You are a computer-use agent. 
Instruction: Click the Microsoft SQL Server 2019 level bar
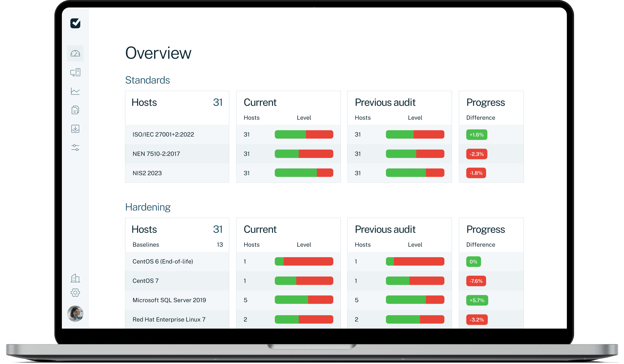point(304,300)
